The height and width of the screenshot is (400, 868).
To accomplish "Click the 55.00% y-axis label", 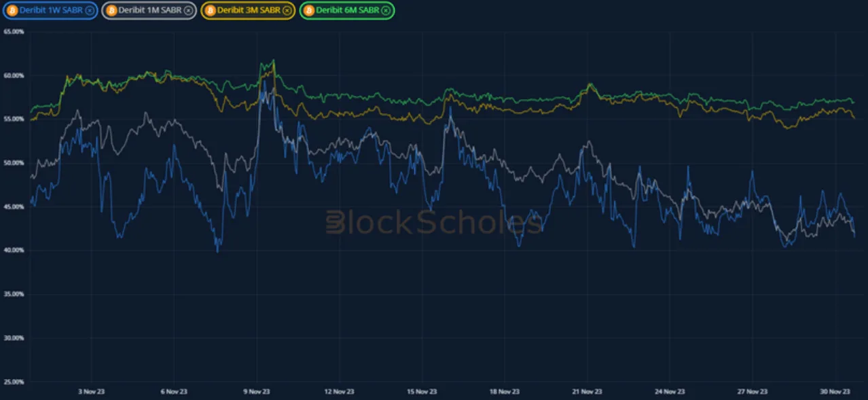I will (x=14, y=119).
